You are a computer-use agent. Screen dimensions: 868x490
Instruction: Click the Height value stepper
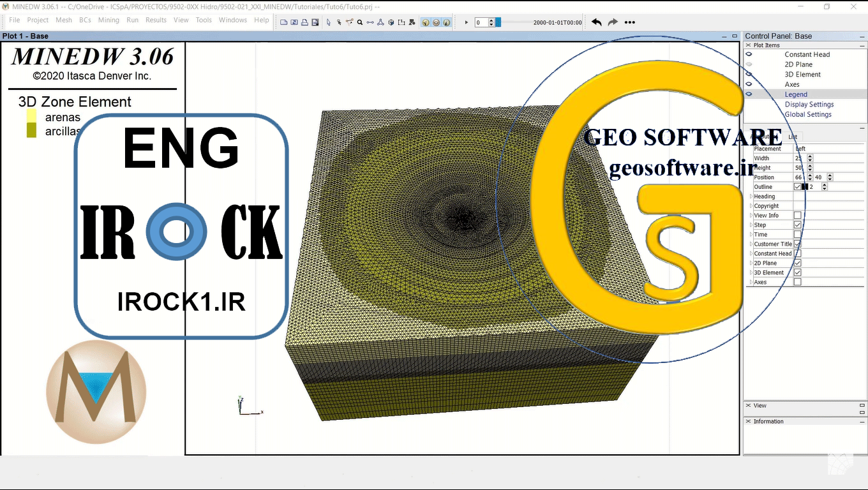pyautogui.click(x=810, y=168)
